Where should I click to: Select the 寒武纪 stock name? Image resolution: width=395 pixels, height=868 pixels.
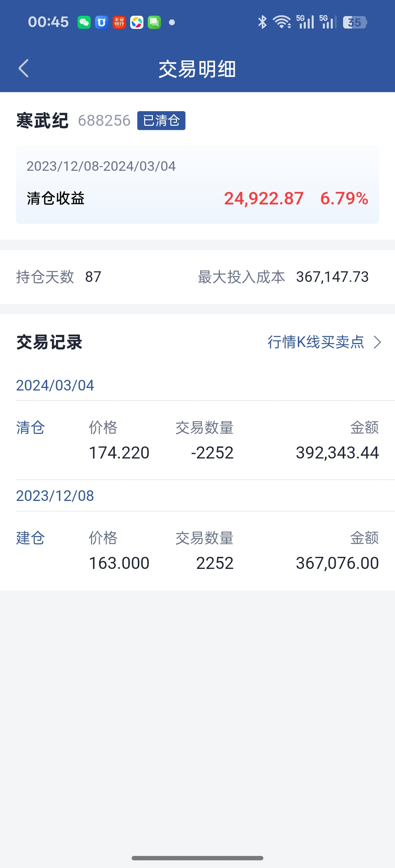pos(42,121)
